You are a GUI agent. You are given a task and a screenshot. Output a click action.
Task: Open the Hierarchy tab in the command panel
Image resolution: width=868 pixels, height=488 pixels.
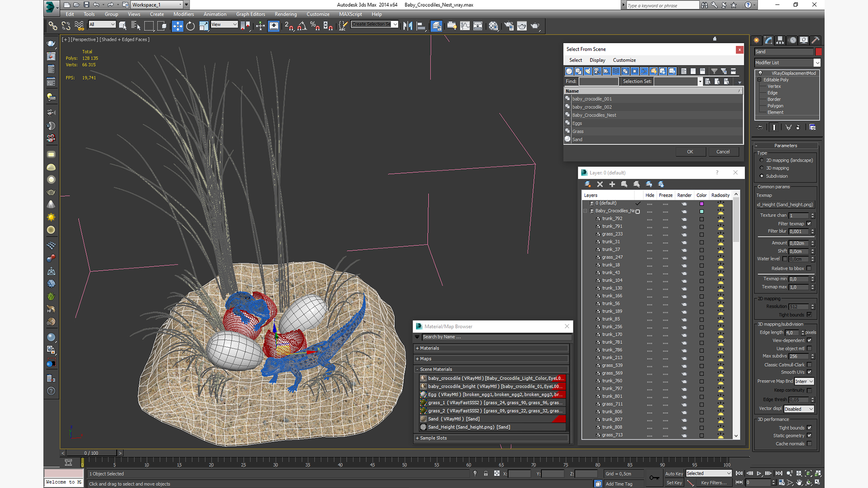780,40
